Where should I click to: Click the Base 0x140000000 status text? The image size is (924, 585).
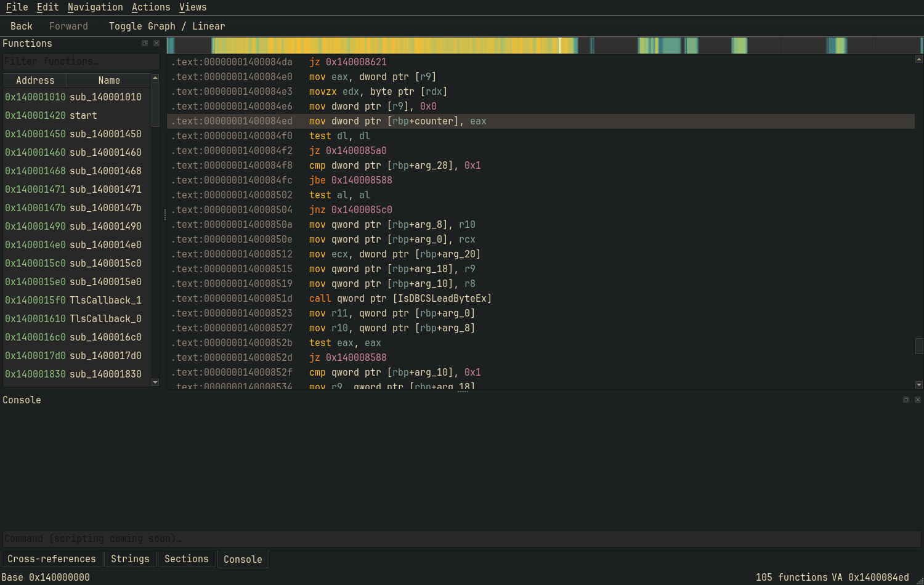46,578
